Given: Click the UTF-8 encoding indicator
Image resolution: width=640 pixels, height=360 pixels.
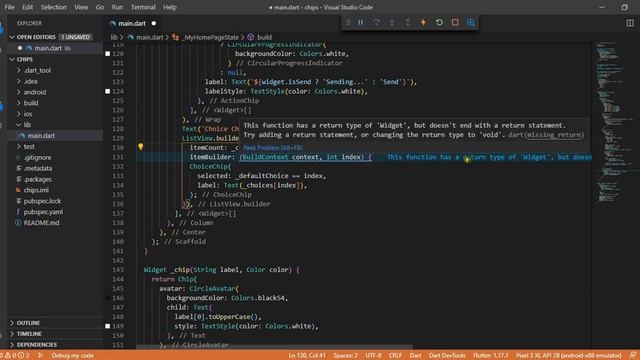Looking at the screenshot, I should click(373, 356).
